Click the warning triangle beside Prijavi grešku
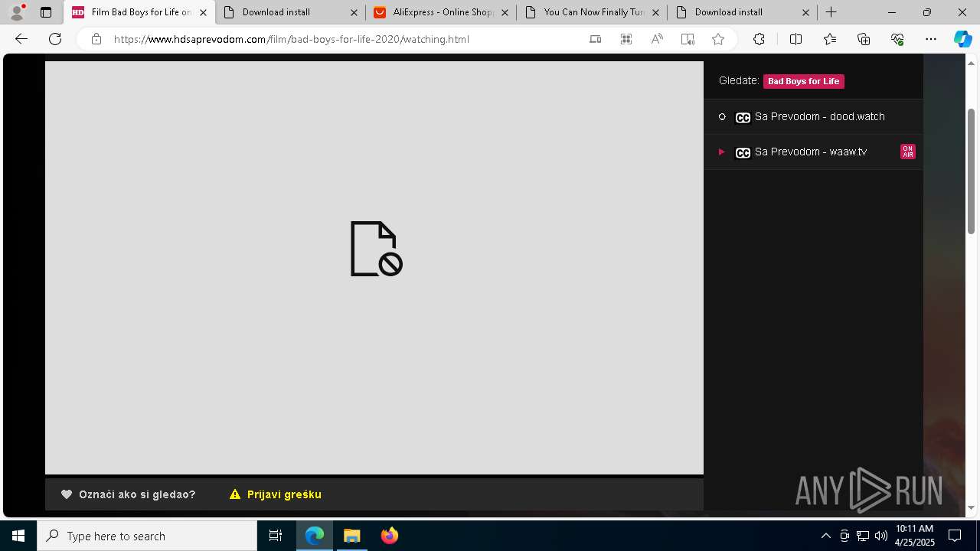The image size is (980, 551). click(x=235, y=494)
